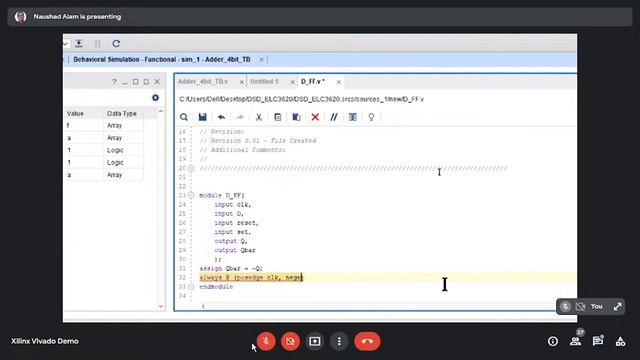This screenshot has width=640, height=360.
Task: Open the chat panel in Meet
Action: pos(598,341)
